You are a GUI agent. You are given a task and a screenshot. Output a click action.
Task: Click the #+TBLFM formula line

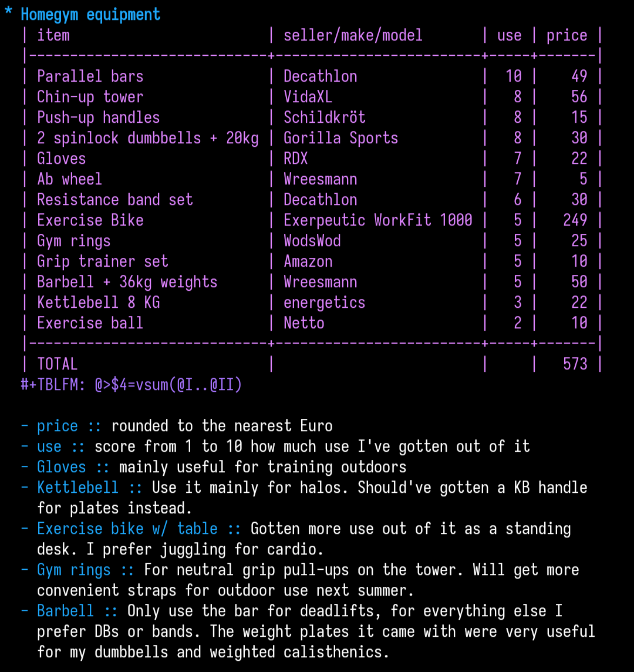tap(131, 385)
